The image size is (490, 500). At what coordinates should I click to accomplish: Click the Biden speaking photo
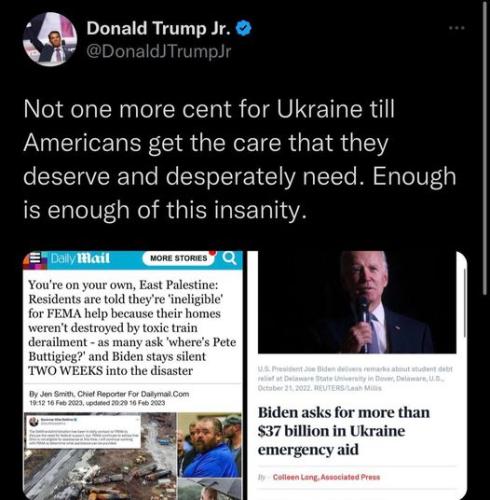click(357, 302)
